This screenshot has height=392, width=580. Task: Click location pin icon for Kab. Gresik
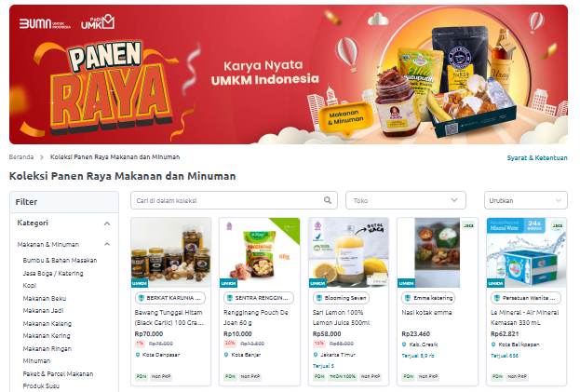[x=404, y=345]
